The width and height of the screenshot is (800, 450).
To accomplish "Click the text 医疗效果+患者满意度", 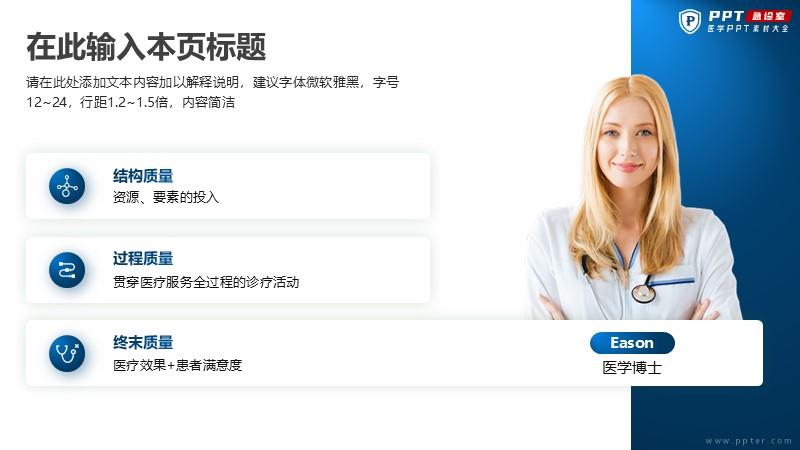I will 177,365.
